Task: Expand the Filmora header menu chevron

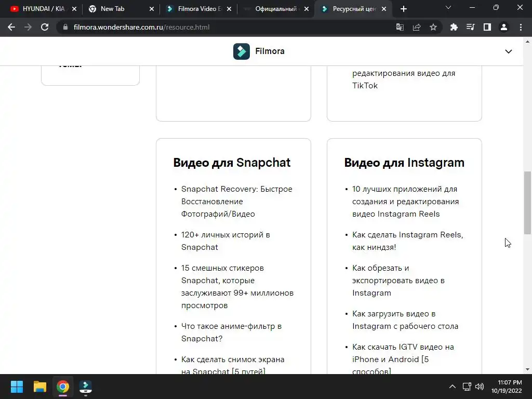Action: pyautogui.click(x=508, y=51)
